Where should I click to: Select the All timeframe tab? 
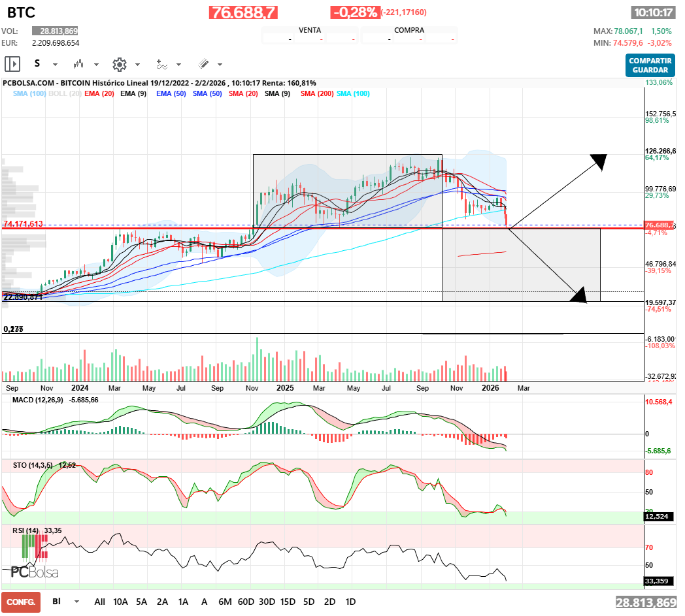pos(99,602)
